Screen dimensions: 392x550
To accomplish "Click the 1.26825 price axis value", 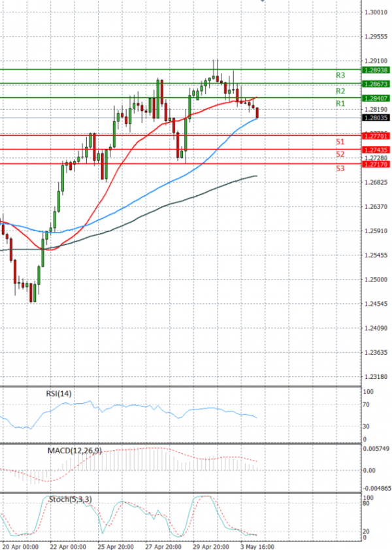I will tap(376, 182).
